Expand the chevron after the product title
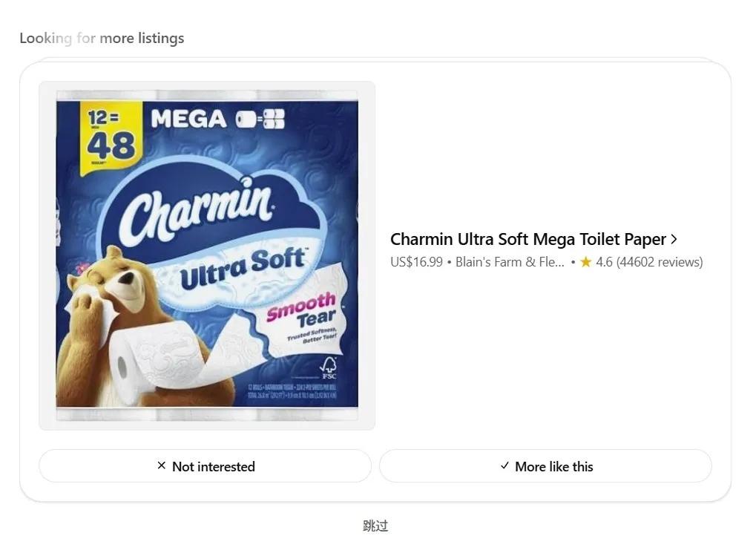Screen dimensions: 756x553 (x=674, y=239)
